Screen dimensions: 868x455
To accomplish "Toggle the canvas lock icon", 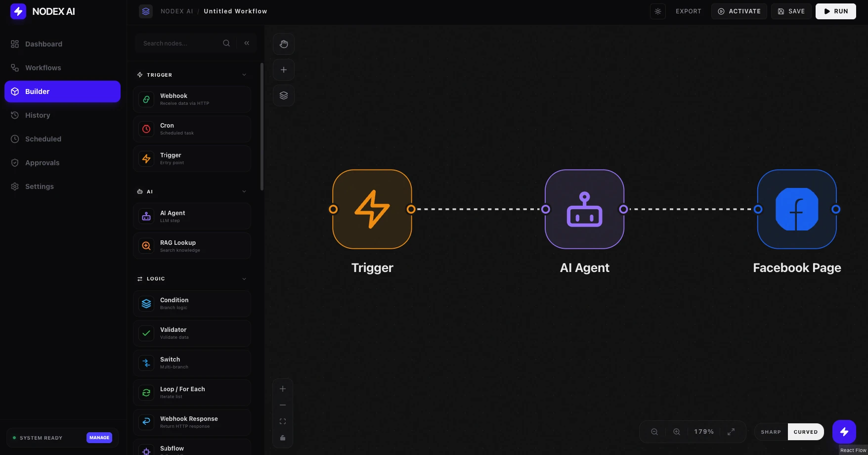I will 283,438.
